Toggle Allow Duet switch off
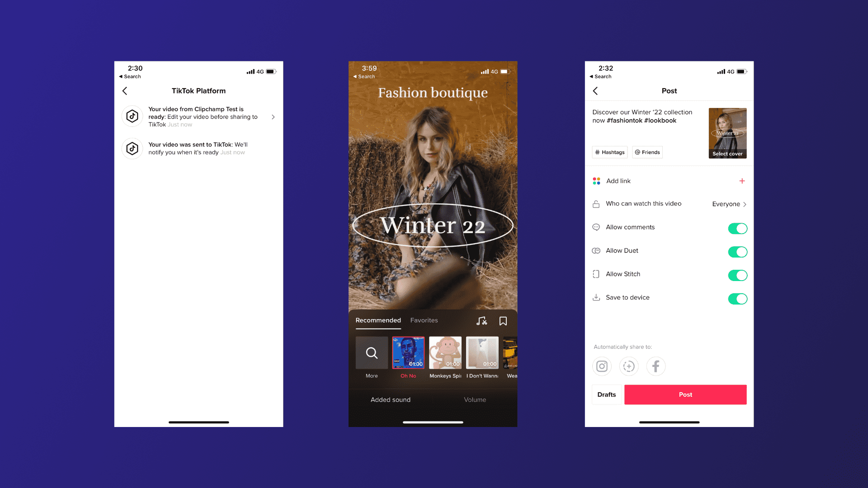The image size is (868, 488). (737, 251)
